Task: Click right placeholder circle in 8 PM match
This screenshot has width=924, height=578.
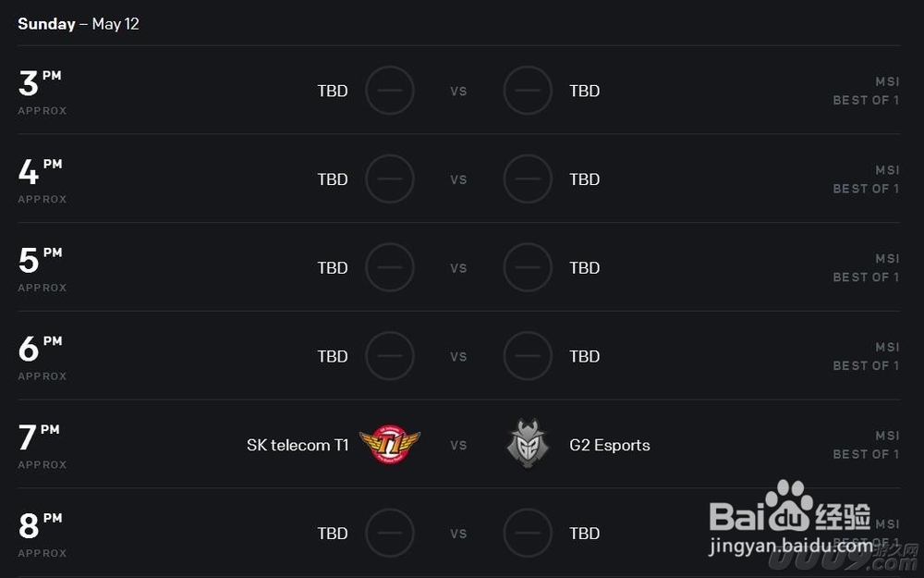Action: pyautogui.click(x=528, y=533)
